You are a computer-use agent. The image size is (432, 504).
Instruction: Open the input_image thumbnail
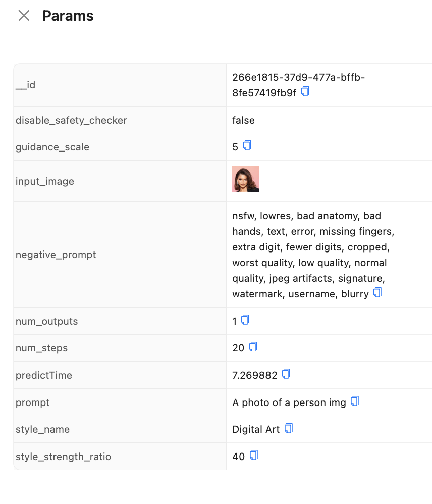246,179
